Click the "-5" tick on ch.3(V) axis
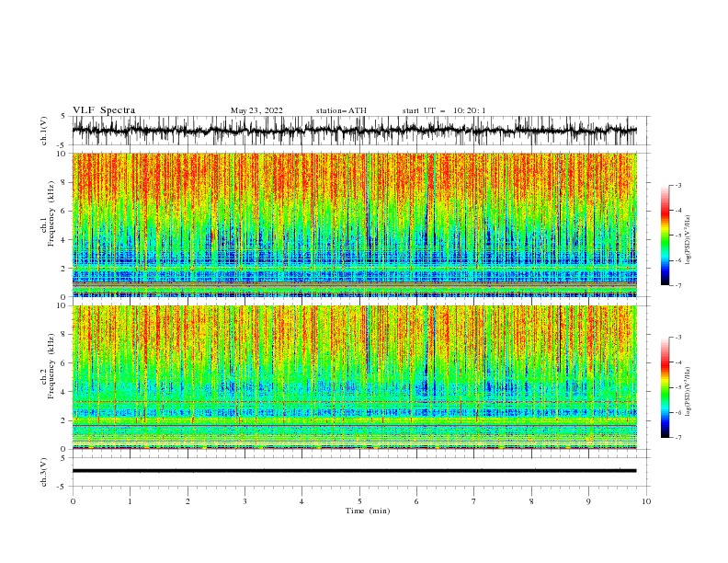Screen dimensions: 728x563 [x=63, y=487]
